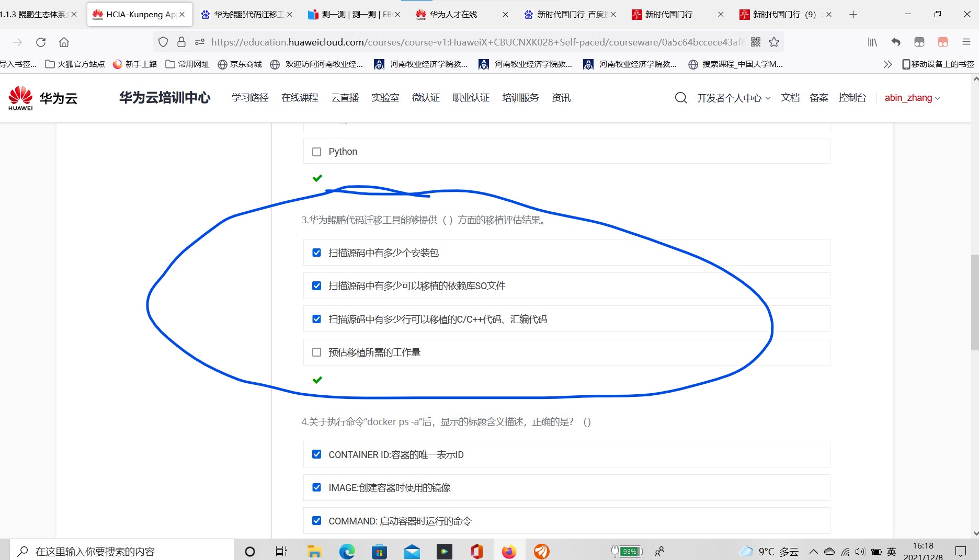Open the weather widget showing 9°C 多云
Image resolution: width=979 pixels, height=560 pixels.
click(x=769, y=552)
